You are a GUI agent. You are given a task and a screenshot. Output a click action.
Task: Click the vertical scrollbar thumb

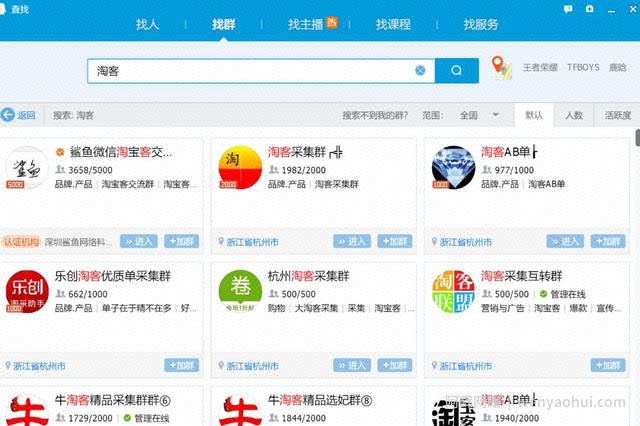[x=638, y=138]
